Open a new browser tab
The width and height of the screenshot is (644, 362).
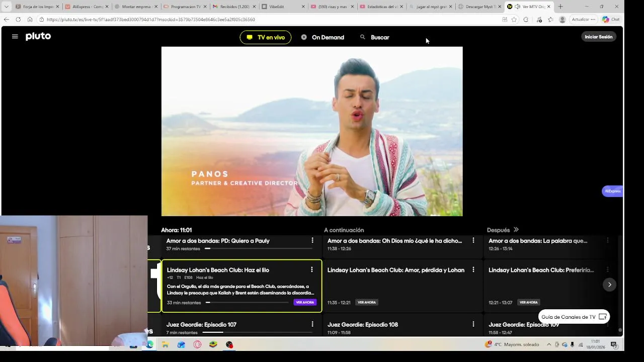560,7
